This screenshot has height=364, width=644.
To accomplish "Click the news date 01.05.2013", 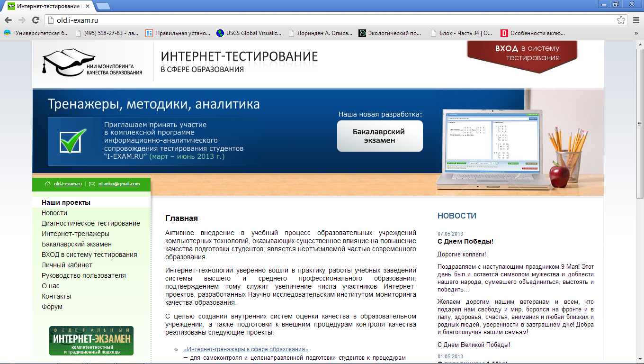I will 450,356.
